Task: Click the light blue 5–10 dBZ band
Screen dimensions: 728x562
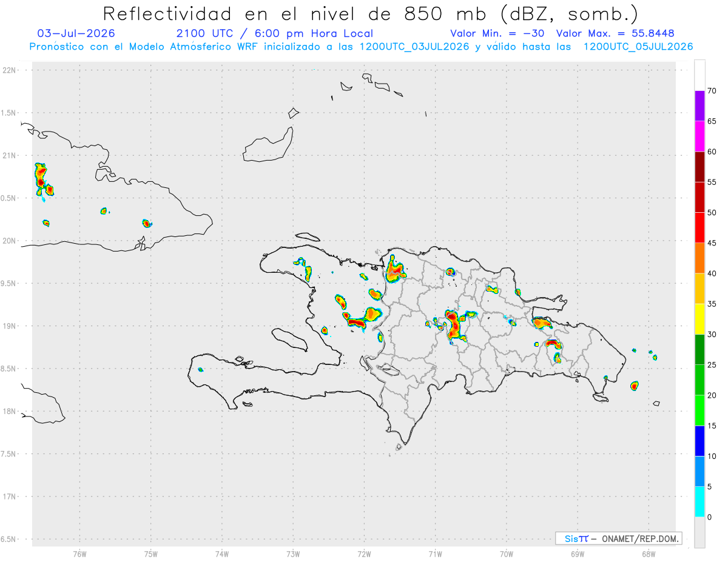Action: [699, 472]
